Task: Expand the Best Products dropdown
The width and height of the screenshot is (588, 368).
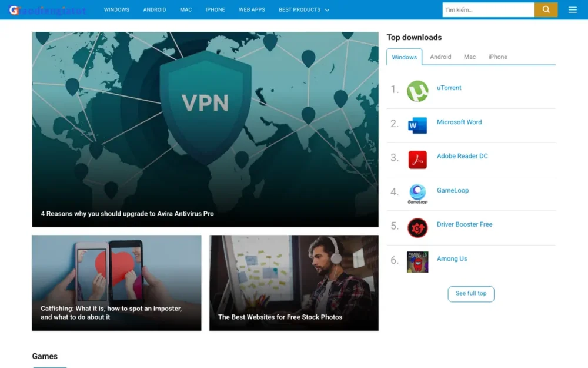Action: pos(304,10)
